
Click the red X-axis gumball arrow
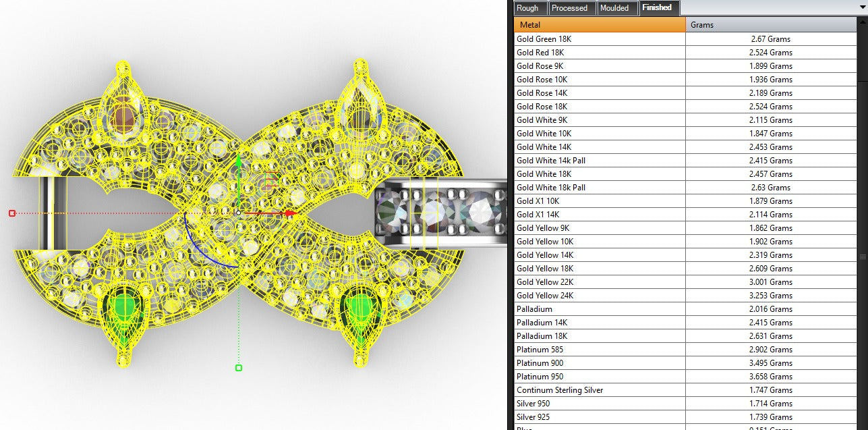coord(291,213)
